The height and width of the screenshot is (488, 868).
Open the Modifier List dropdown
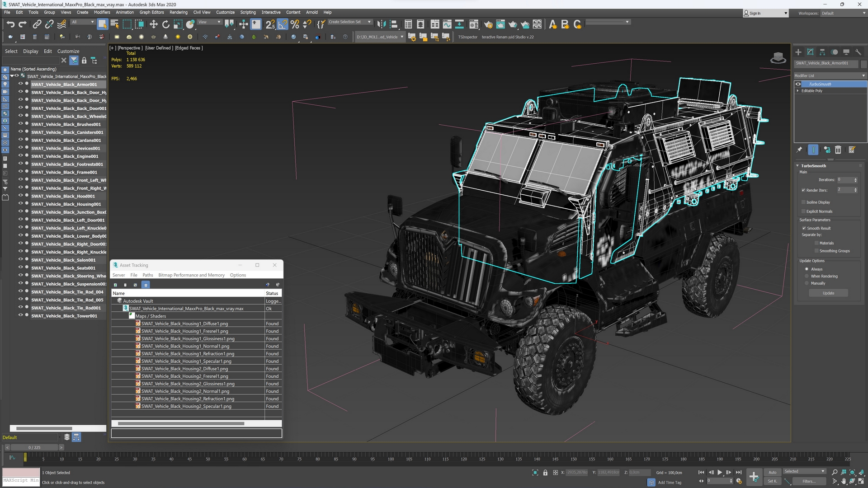click(830, 75)
